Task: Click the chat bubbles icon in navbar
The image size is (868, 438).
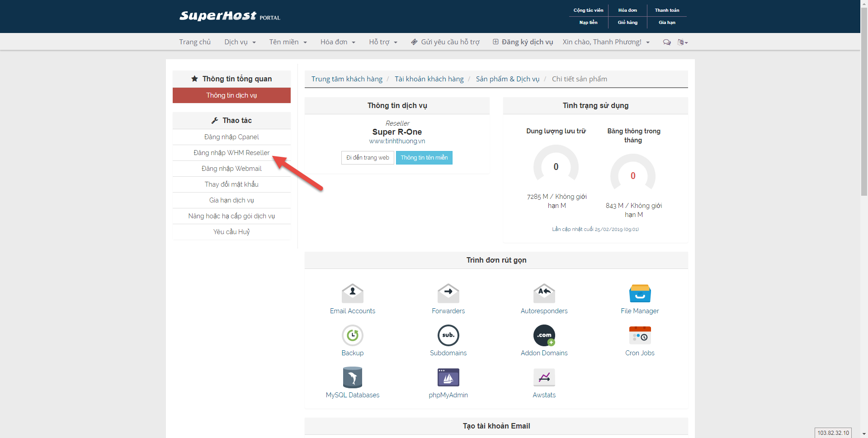Action: click(x=666, y=42)
